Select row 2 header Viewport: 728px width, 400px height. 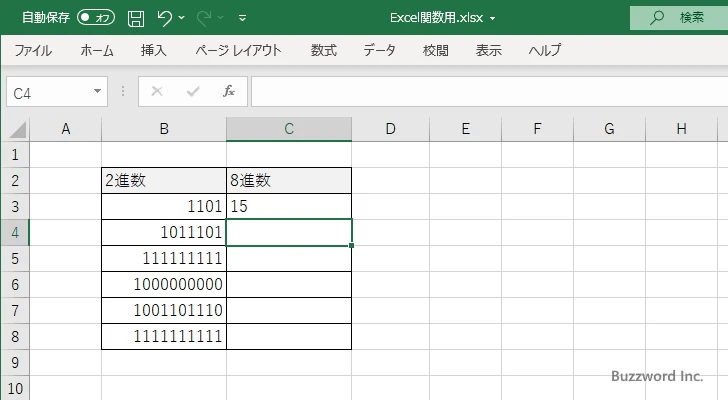[15, 181]
